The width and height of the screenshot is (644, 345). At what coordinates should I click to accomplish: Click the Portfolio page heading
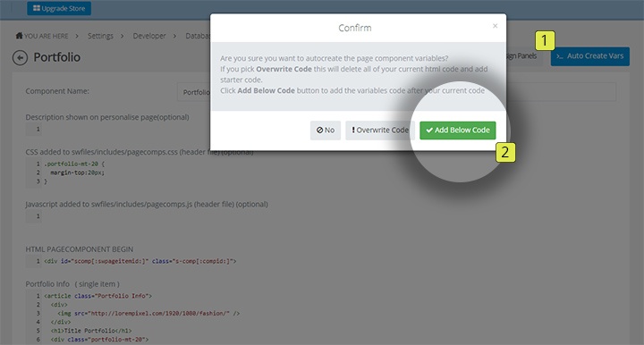56,57
